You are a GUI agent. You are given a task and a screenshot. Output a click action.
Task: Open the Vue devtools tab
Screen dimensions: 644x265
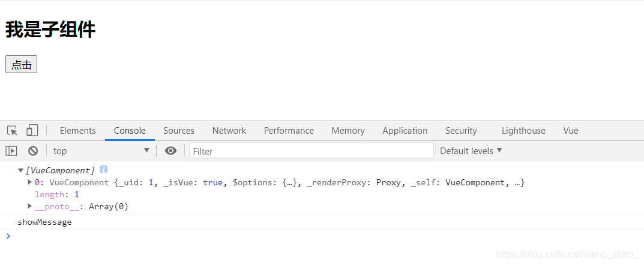[571, 131]
